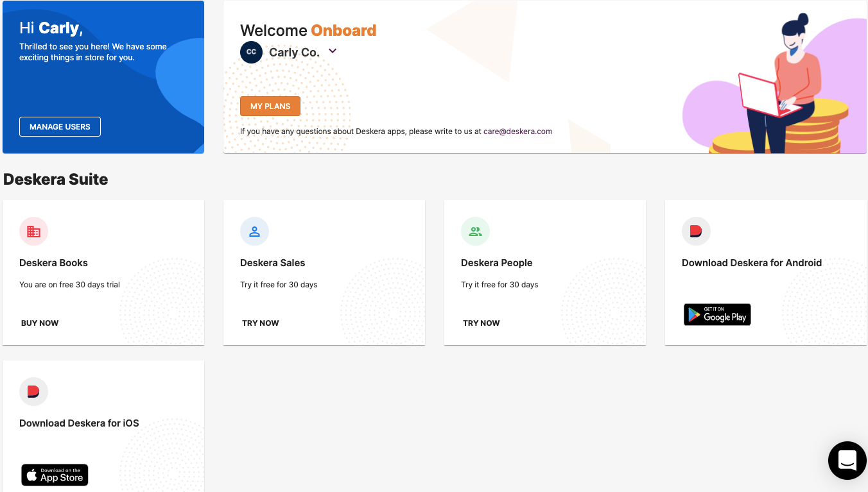The height and width of the screenshot is (492, 868).
Task: Click Try Now for Deskera Sales
Action: (261, 323)
